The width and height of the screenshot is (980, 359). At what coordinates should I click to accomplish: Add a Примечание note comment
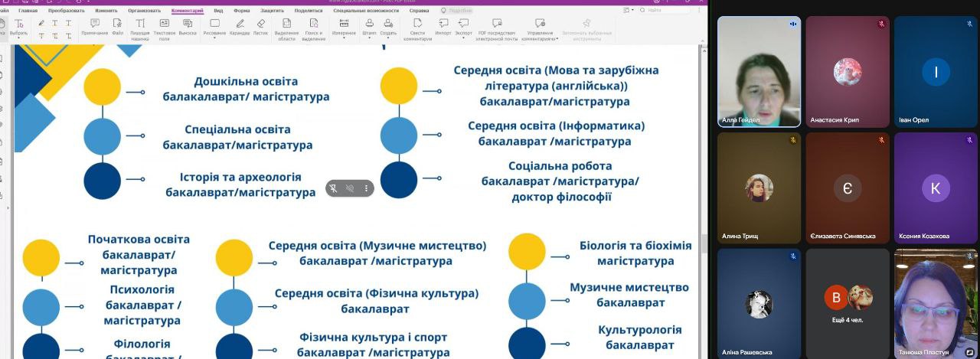click(94, 28)
